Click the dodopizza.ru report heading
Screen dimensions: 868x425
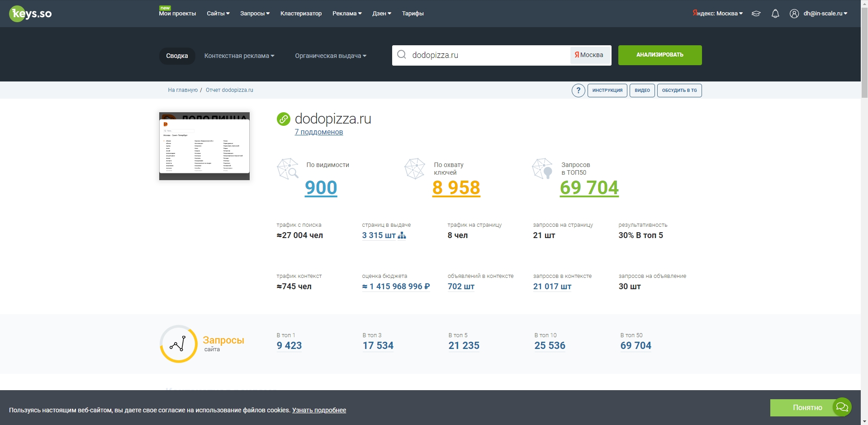click(x=333, y=119)
